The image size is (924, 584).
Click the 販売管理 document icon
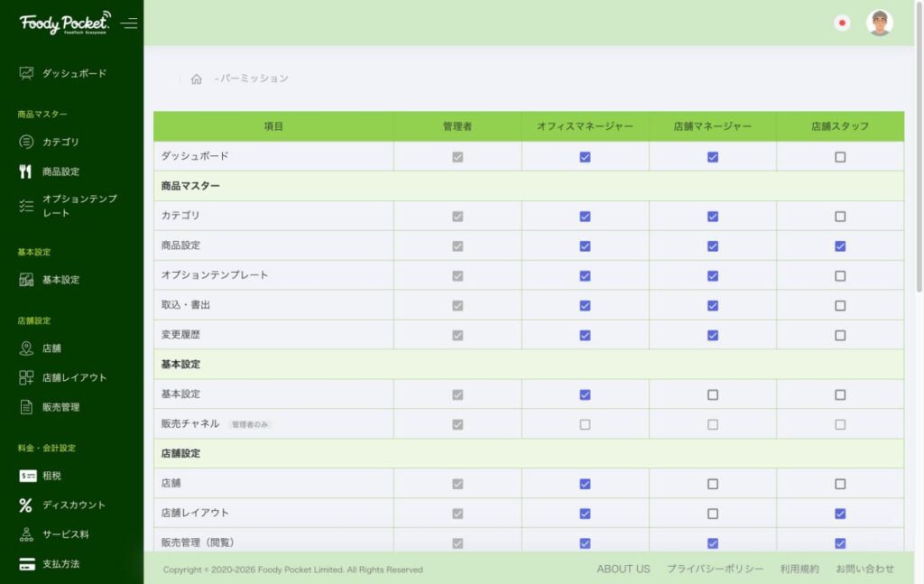(26, 407)
